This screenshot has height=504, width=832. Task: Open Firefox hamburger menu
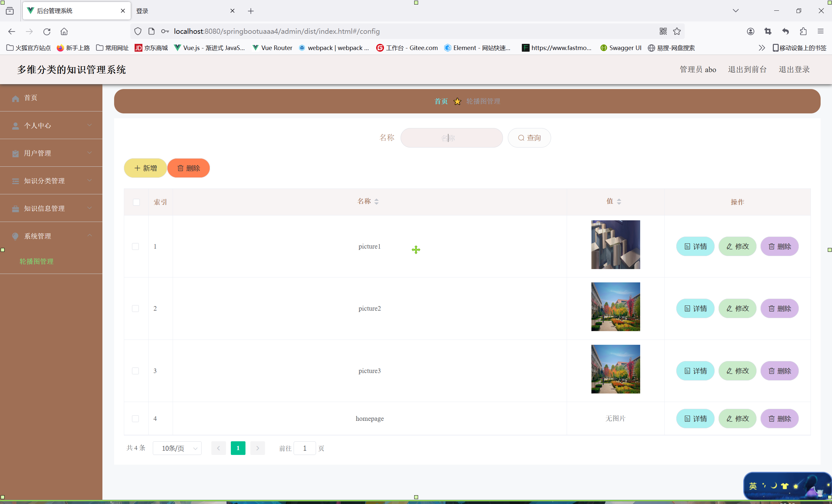tap(821, 32)
